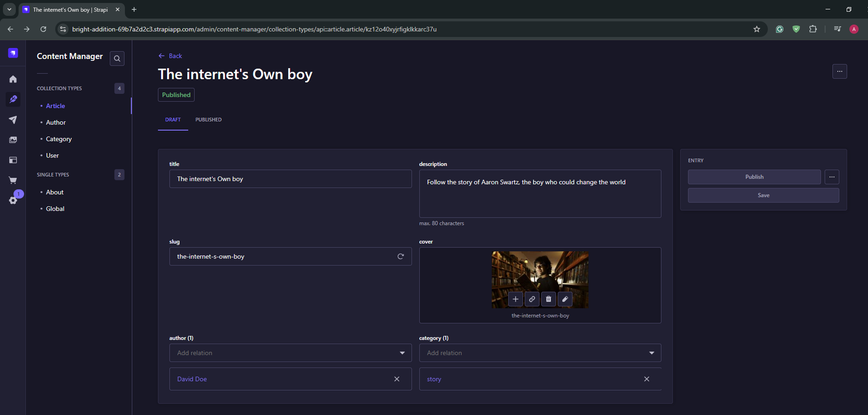Open a new browser tab
This screenshot has height=415, width=868.
(134, 9)
